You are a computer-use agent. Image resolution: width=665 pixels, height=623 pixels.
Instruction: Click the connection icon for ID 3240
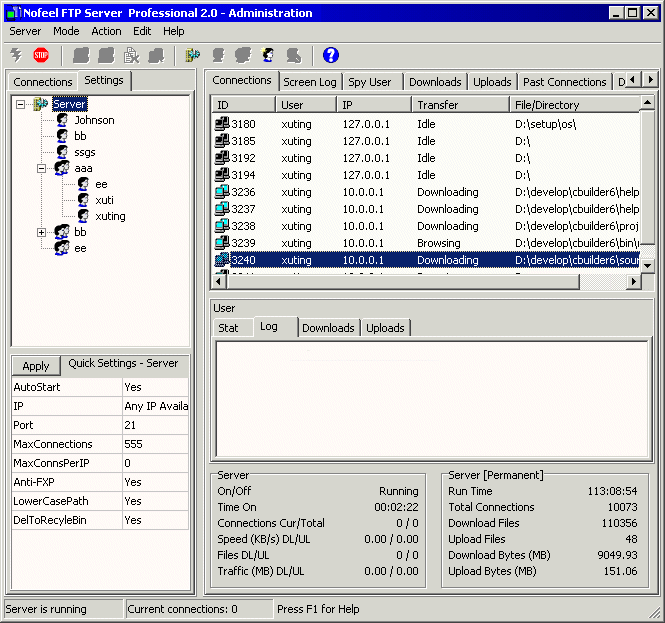(x=222, y=260)
